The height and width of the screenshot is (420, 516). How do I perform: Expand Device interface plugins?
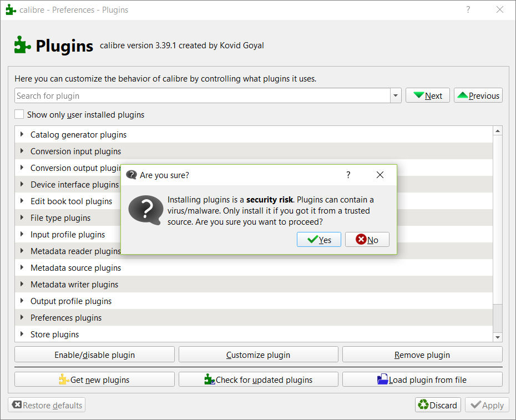pyautogui.click(x=22, y=184)
